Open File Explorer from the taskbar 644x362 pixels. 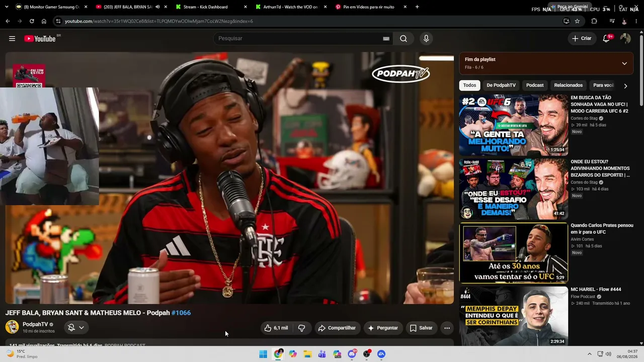click(x=307, y=354)
